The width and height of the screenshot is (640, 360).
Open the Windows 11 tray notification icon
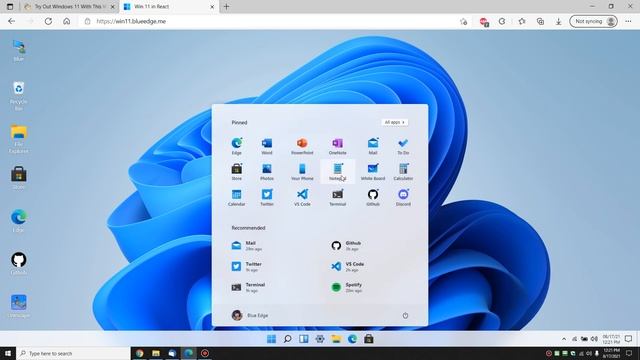tap(628, 339)
